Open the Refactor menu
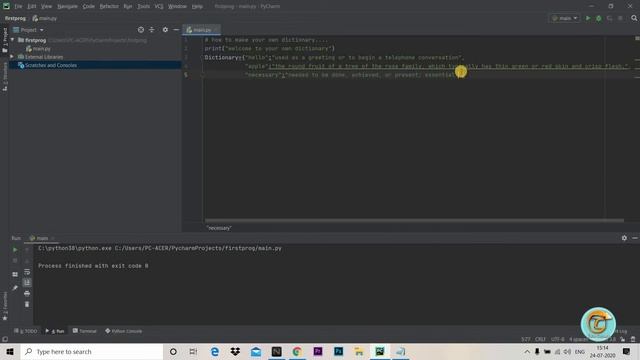Viewport: 640px width, 360px height. coord(109,7)
